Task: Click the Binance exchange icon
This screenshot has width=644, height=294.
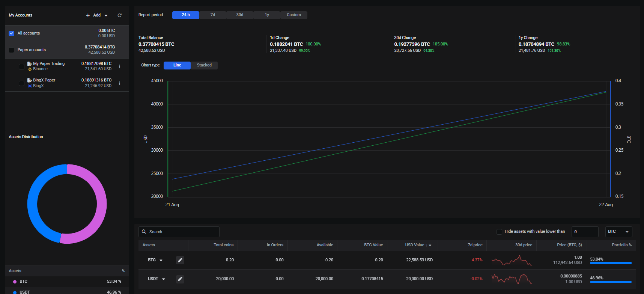Action: pos(30,69)
